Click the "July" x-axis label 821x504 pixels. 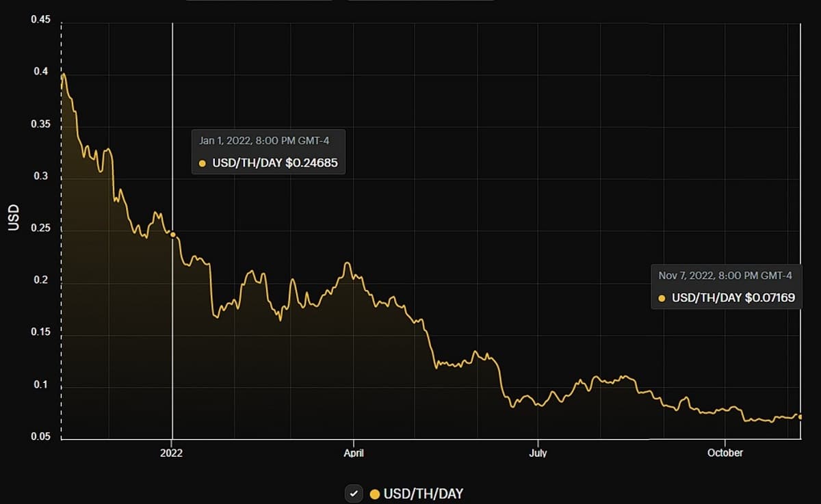click(538, 453)
